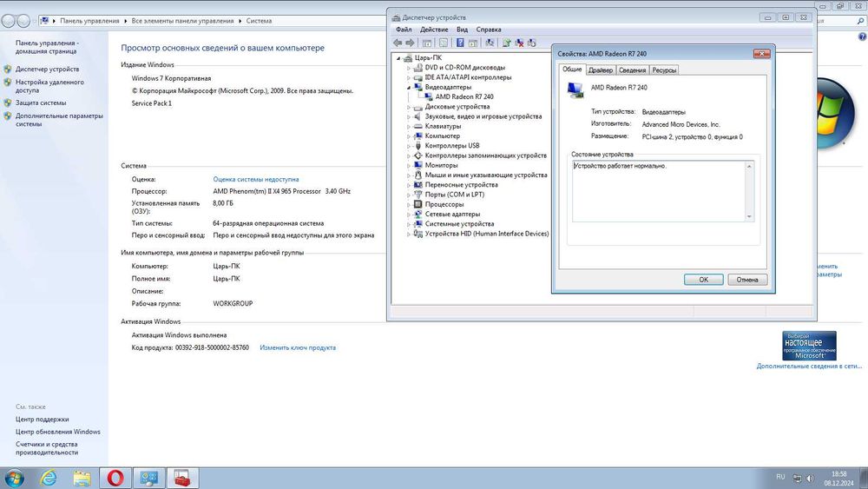Switch to the Control Panel taskbar icon
Viewport: 868px width, 489px height.
[149, 478]
